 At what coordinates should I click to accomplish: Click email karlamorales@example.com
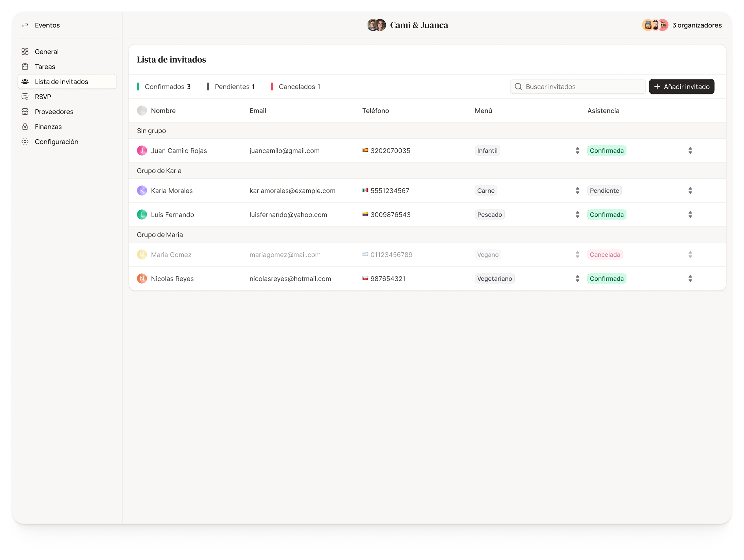point(292,190)
